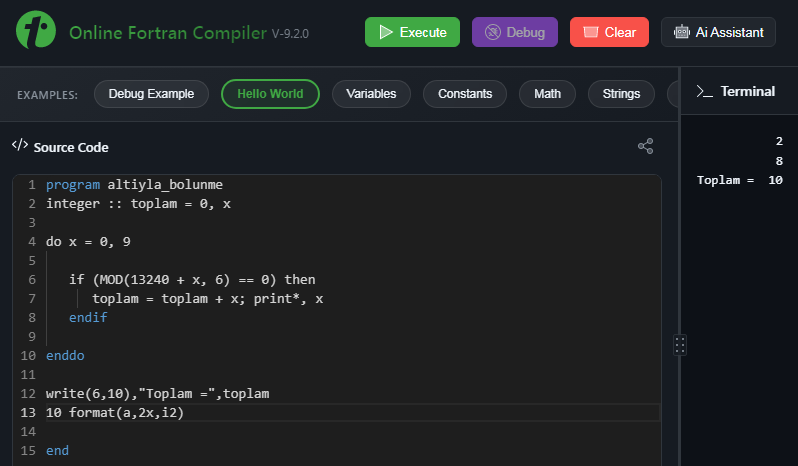Click line number 13 in the gutter
Image resolution: width=798 pixels, height=466 pixels.
[x=28, y=413]
